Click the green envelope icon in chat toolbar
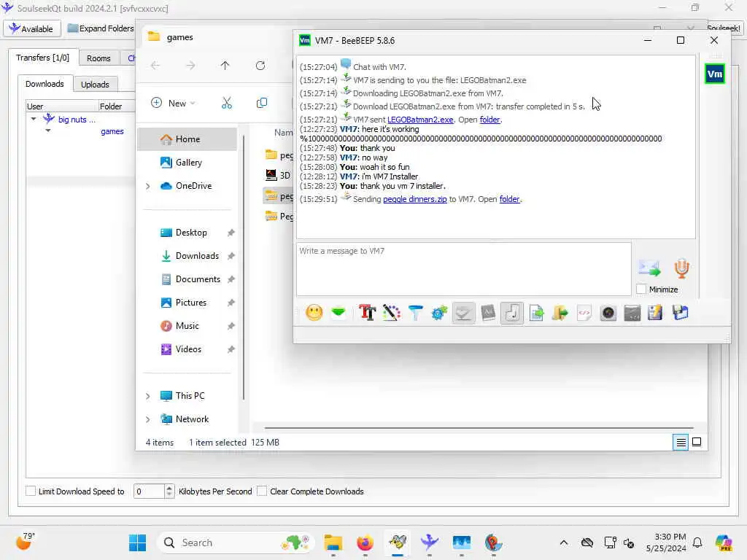 [338, 313]
